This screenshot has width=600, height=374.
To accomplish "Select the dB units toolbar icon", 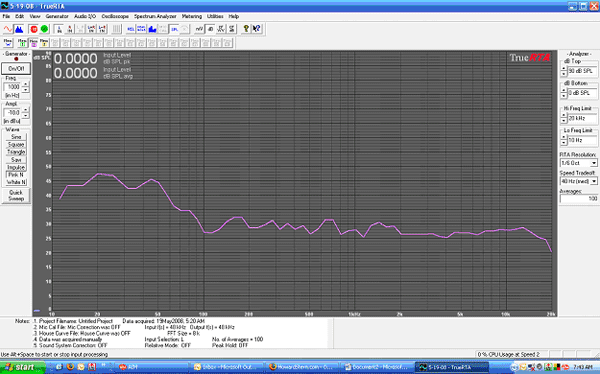I will (210, 29).
